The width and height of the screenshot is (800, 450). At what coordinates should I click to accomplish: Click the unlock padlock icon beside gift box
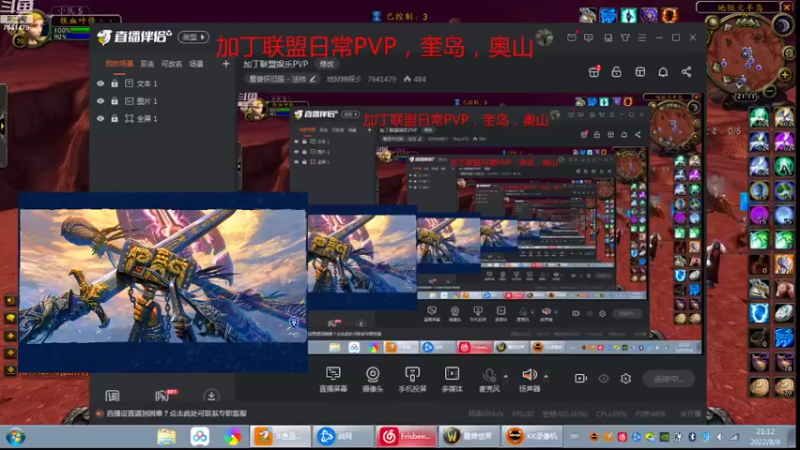pos(616,72)
